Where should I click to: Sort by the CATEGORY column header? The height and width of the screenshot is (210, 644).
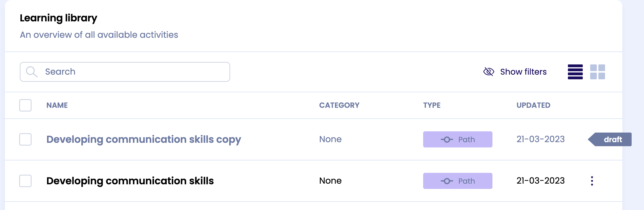[x=339, y=105]
